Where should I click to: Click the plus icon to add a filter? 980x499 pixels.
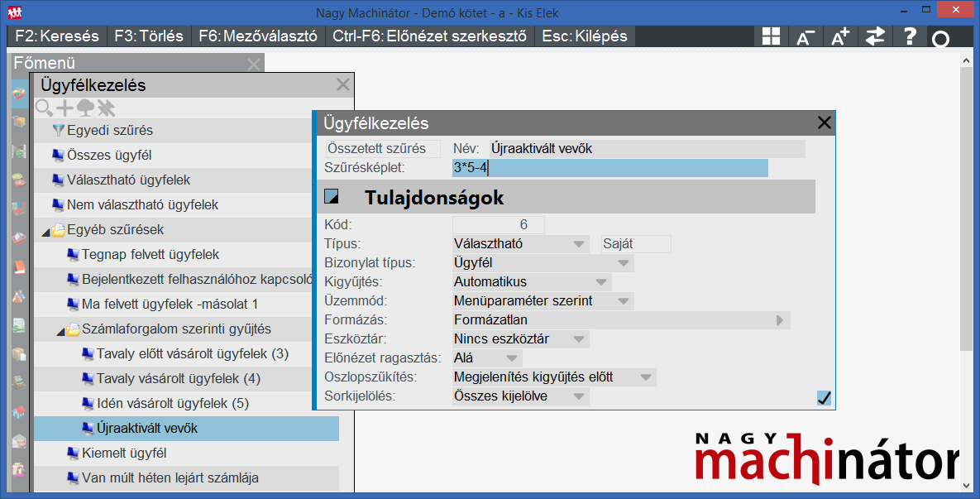click(65, 108)
